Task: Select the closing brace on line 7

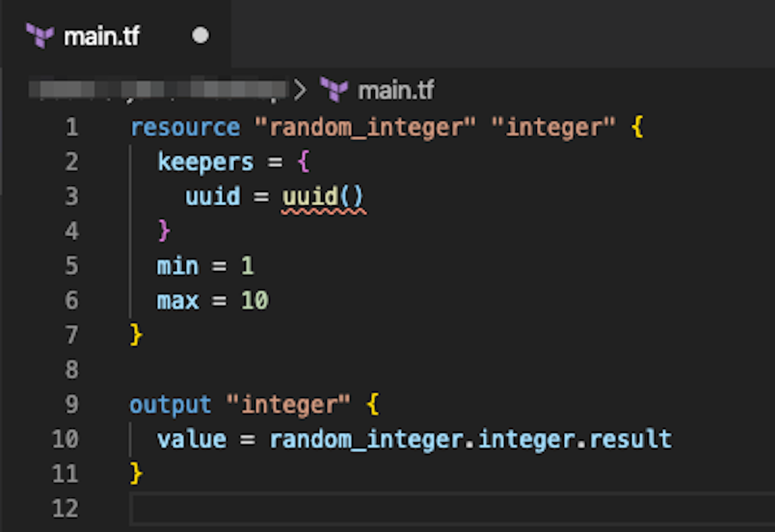Action: 136,335
